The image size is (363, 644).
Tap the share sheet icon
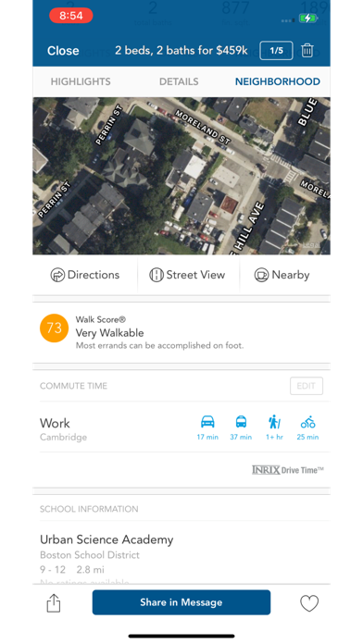54,603
